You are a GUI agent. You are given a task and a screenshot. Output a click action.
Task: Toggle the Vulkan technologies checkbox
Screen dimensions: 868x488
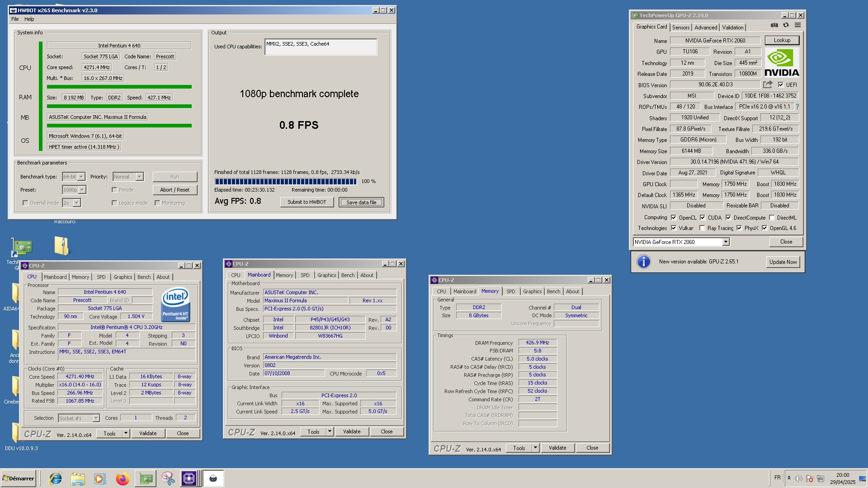click(x=674, y=228)
